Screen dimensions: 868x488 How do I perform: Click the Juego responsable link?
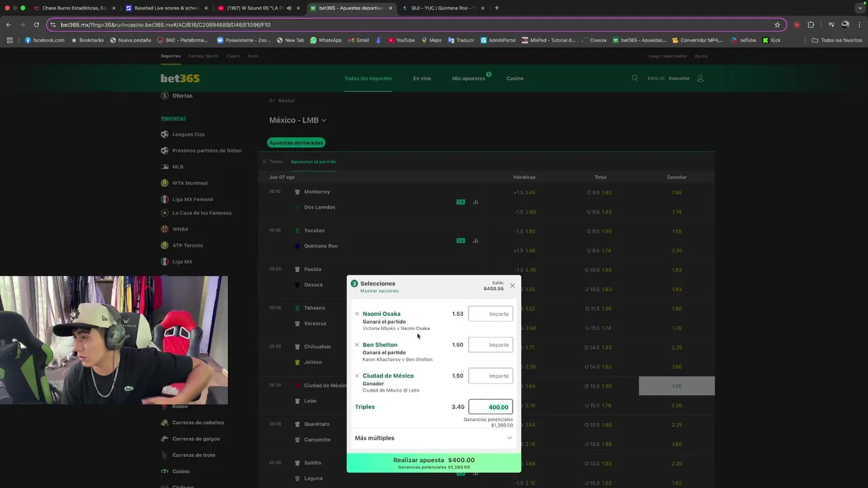click(667, 56)
